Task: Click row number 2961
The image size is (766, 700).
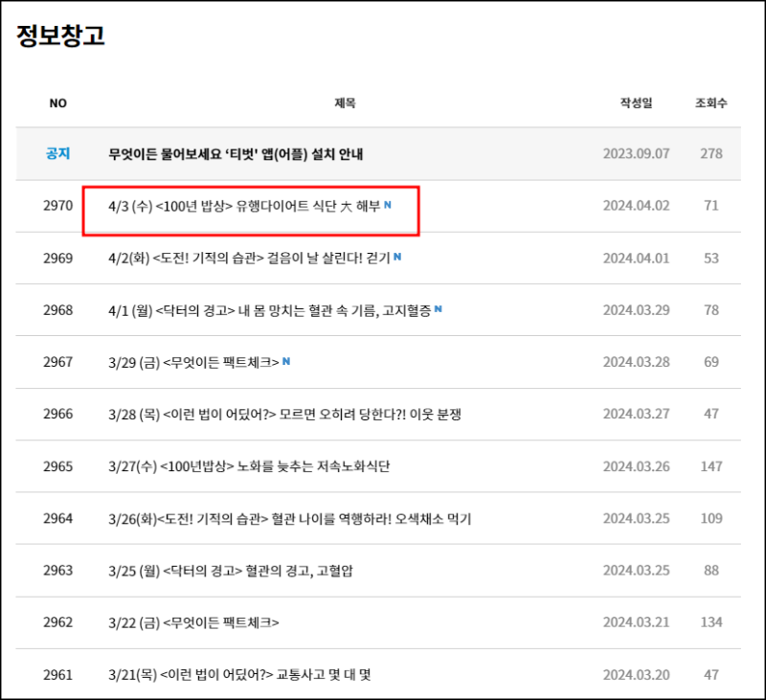Action: [58, 675]
